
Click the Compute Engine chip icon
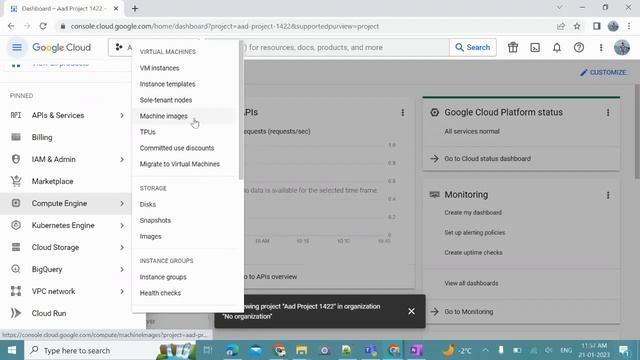point(16,203)
